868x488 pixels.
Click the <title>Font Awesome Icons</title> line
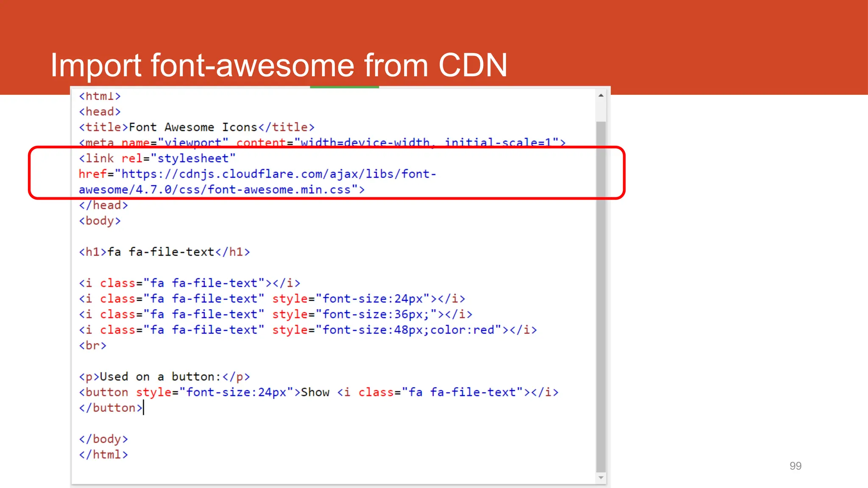click(x=197, y=127)
